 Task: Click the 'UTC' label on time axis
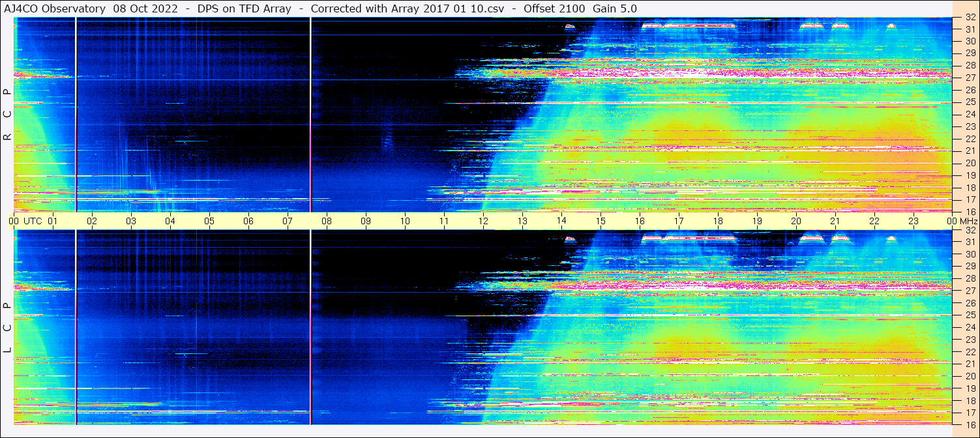coord(33,221)
